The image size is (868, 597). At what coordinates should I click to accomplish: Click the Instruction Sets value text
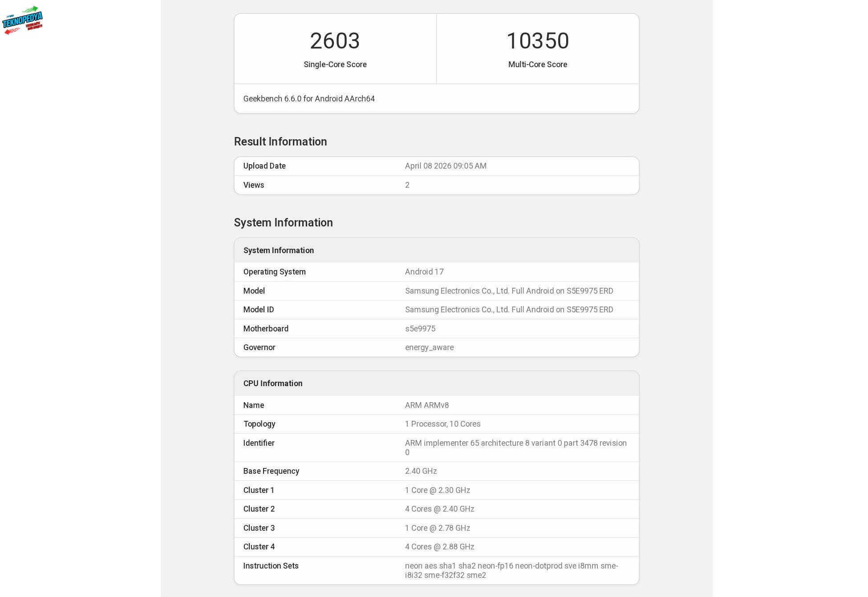pos(511,570)
